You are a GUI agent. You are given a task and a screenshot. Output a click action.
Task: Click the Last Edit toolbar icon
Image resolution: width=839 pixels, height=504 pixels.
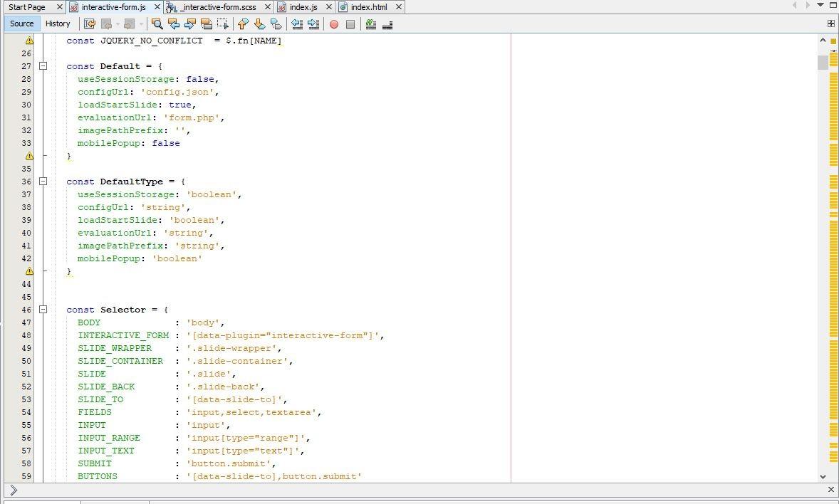90,24
